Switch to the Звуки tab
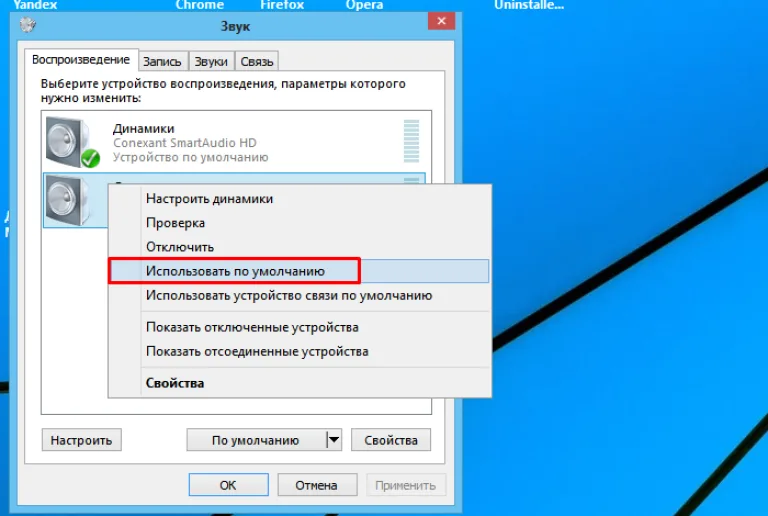Screen dimensions: 768x516 (x=211, y=62)
